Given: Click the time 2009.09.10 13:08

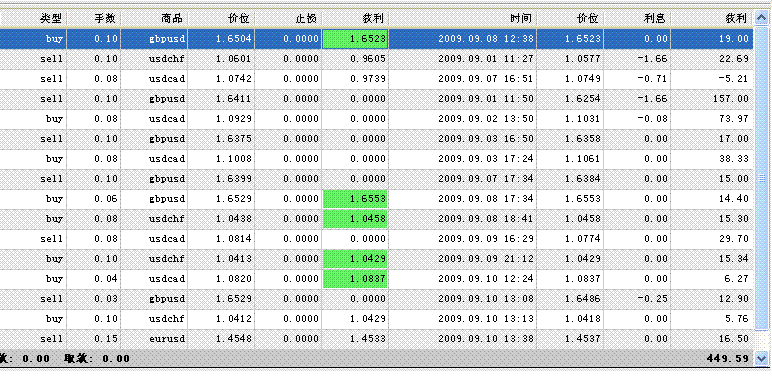Looking at the screenshot, I should pos(485,299).
